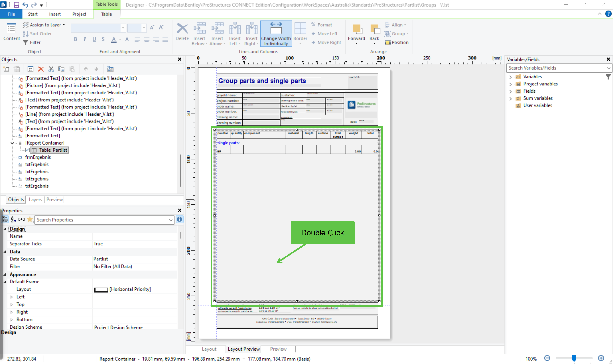Expand the Variables tree node

[x=510, y=77]
